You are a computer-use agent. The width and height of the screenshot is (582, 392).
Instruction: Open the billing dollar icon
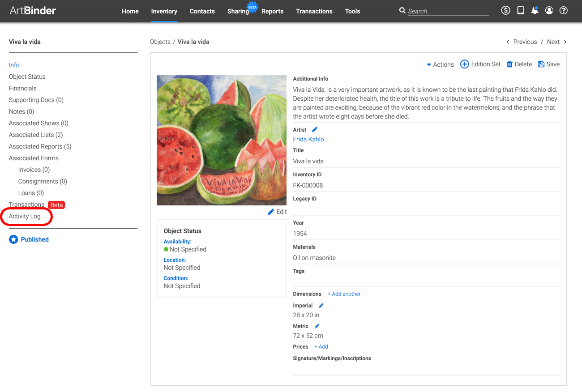(x=505, y=10)
